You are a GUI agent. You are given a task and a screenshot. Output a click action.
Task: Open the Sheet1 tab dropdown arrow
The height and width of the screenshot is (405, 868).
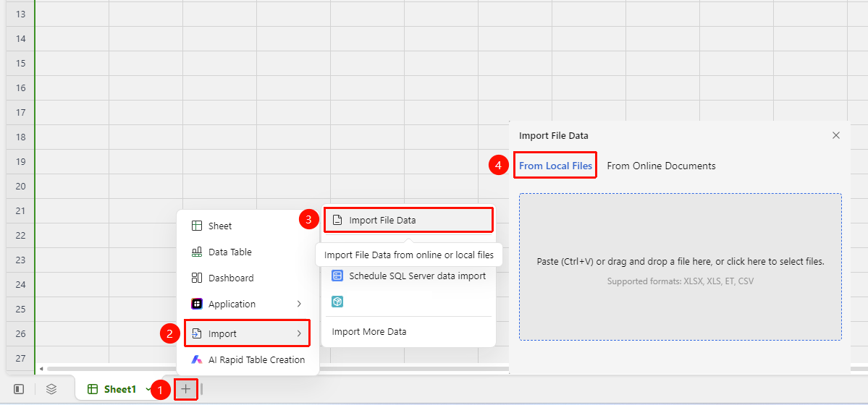148,390
